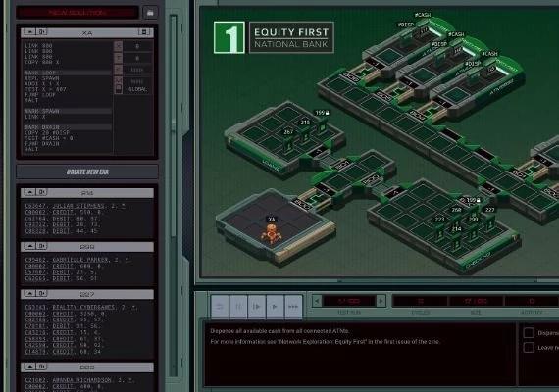Image resolution: width=559 pixels, height=392 pixels.
Task: Click the JULIAN STEPHENS entry in file
Action: click(x=78, y=206)
